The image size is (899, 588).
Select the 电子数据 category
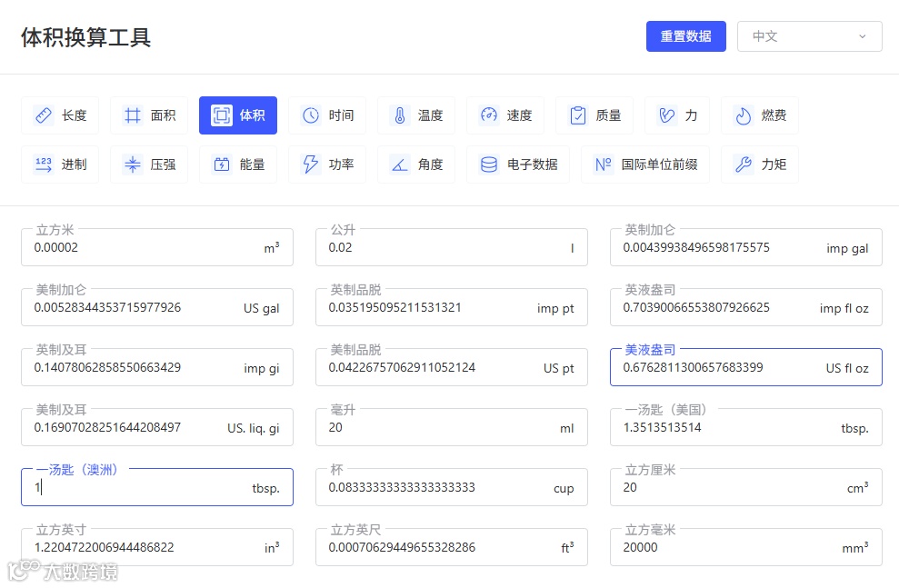[x=518, y=164]
